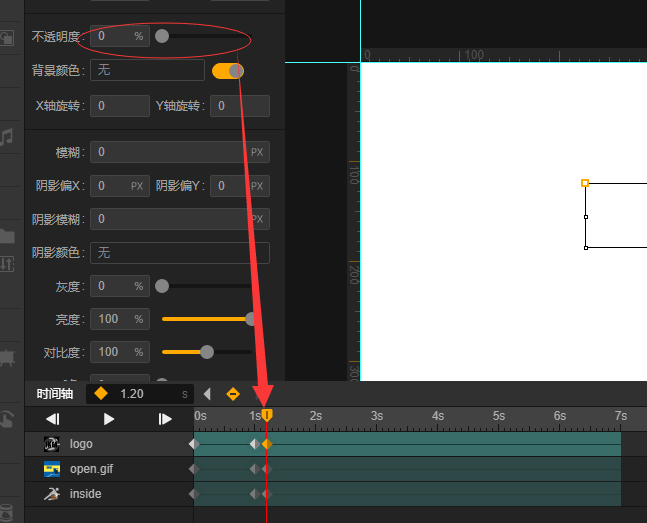Image resolution: width=647 pixels, height=523 pixels.
Task: Adjust the grayscale (灰度) slider handle
Action: [162, 286]
